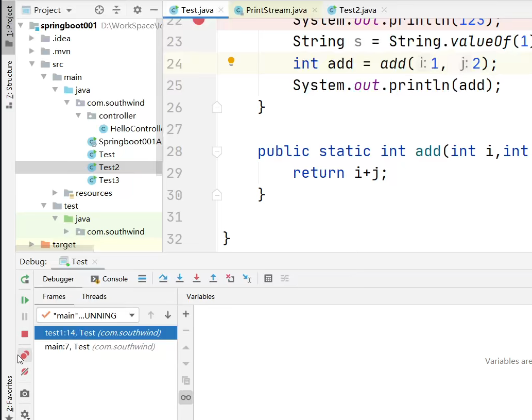Click the fold marker at line 30

(217, 195)
